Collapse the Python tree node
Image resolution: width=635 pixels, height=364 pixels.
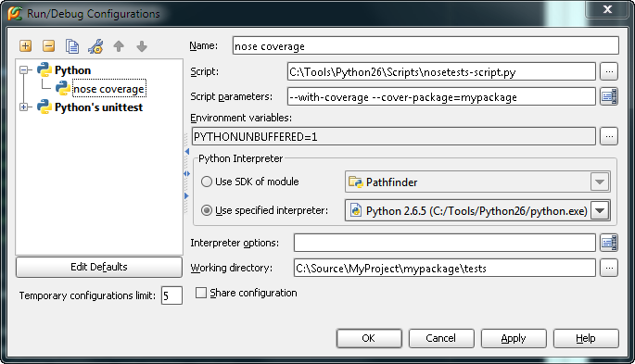pyautogui.click(x=24, y=70)
